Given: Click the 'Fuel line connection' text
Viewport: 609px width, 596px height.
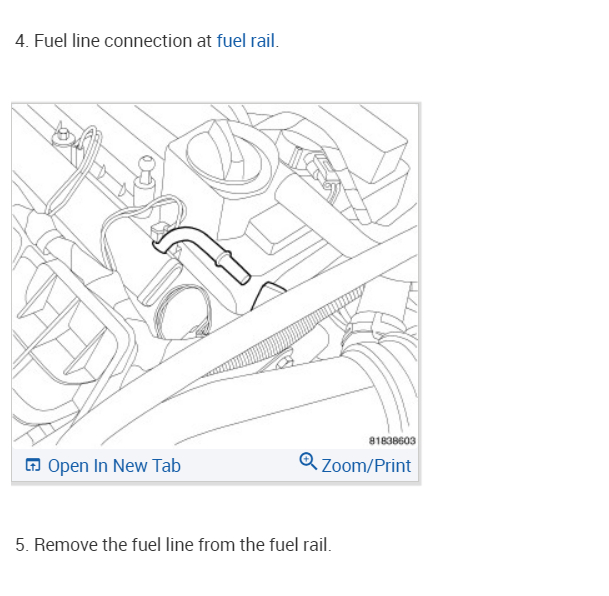Looking at the screenshot, I should [x=110, y=42].
